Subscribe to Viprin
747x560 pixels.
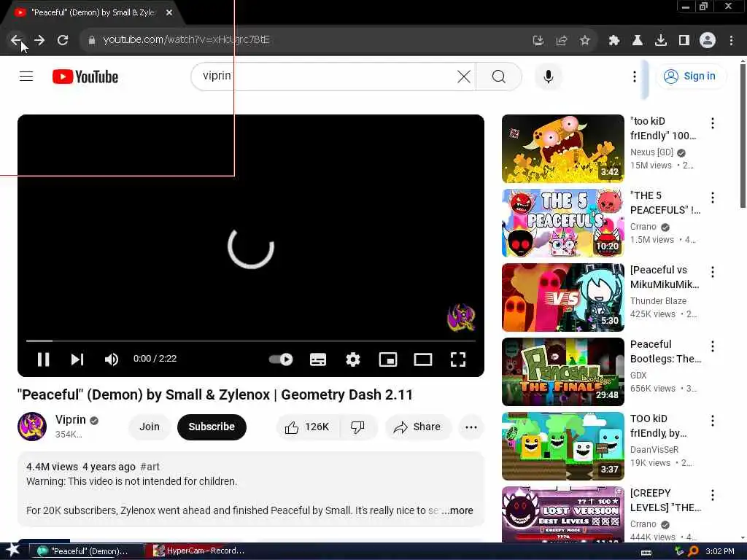click(x=212, y=427)
